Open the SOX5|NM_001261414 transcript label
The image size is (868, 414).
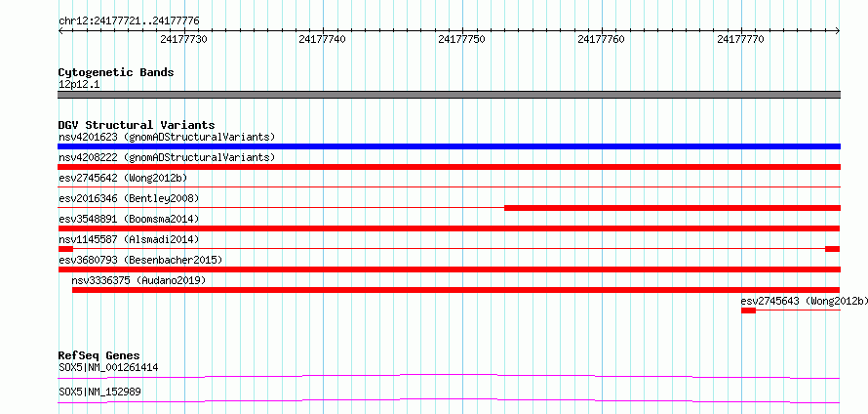(x=108, y=367)
